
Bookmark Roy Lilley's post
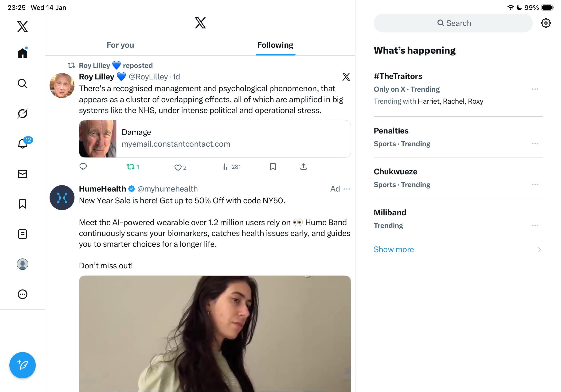[273, 167]
